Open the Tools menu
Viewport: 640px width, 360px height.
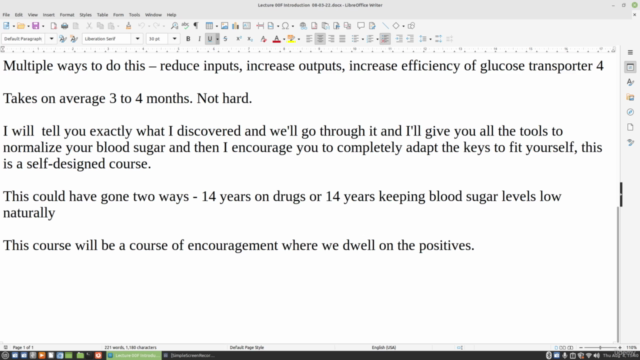[134, 15]
